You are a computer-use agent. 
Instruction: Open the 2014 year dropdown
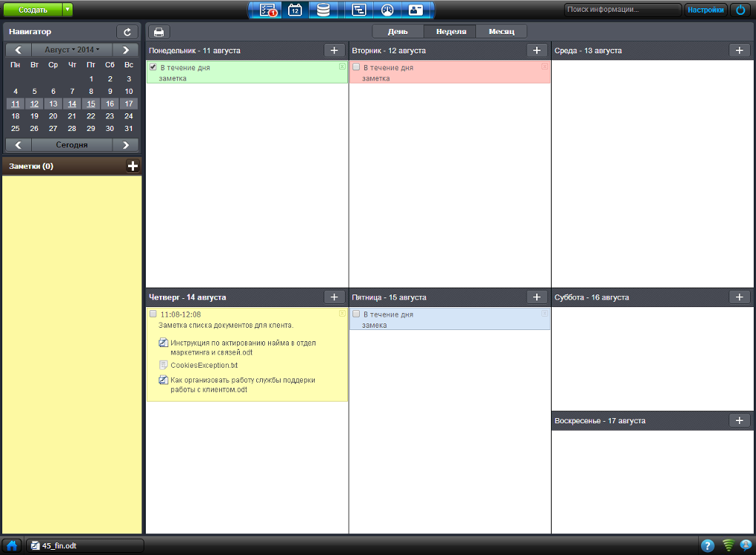[88, 50]
